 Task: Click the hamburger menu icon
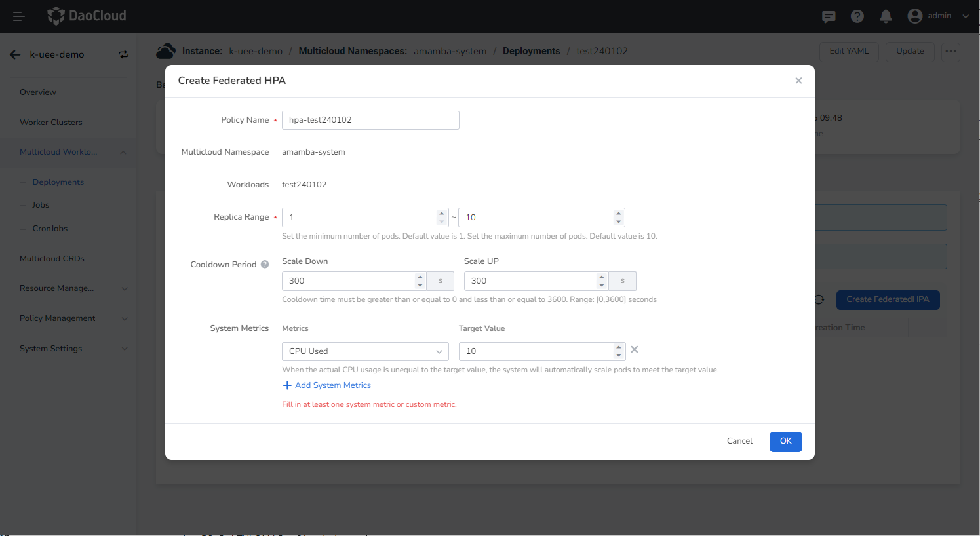[18, 16]
